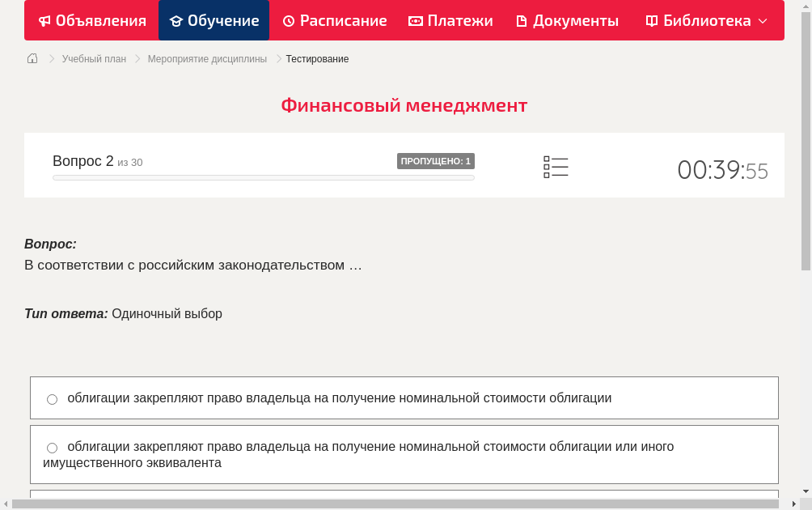Click the document icon beside Документы
This screenshot has height=510, width=812.
pos(522,20)
